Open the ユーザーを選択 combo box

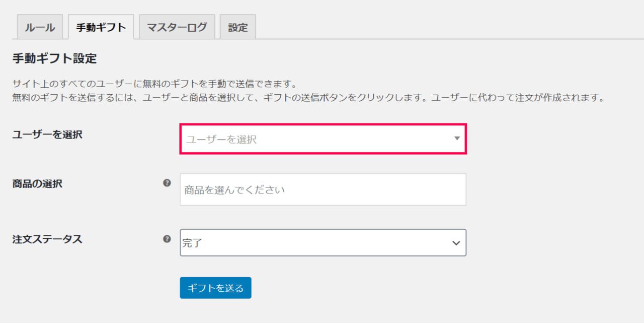[323, 139]
